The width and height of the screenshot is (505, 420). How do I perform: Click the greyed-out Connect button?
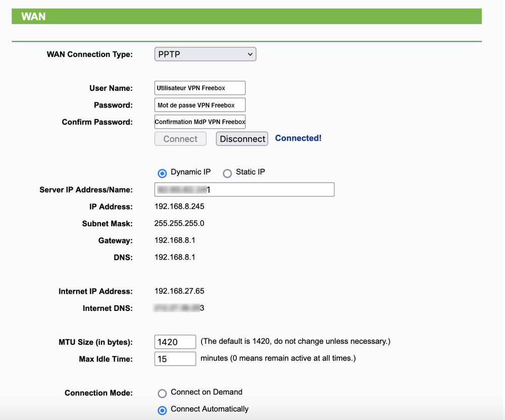click(x=180, y=139)
